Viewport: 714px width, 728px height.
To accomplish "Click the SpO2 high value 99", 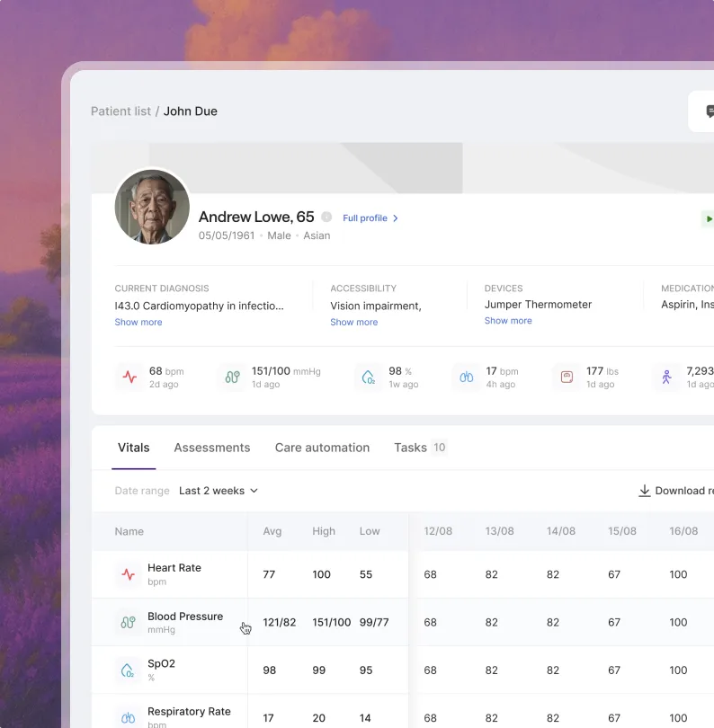I will 318,670.
